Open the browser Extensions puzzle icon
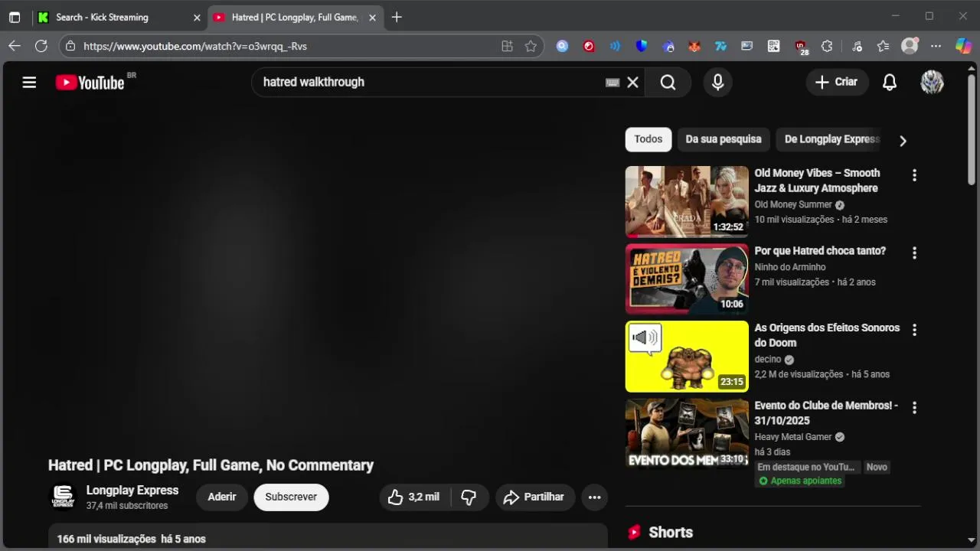 827,46
